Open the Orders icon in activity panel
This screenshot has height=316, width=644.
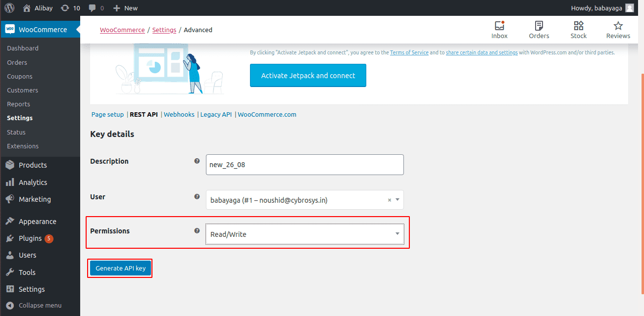[539, 26]
